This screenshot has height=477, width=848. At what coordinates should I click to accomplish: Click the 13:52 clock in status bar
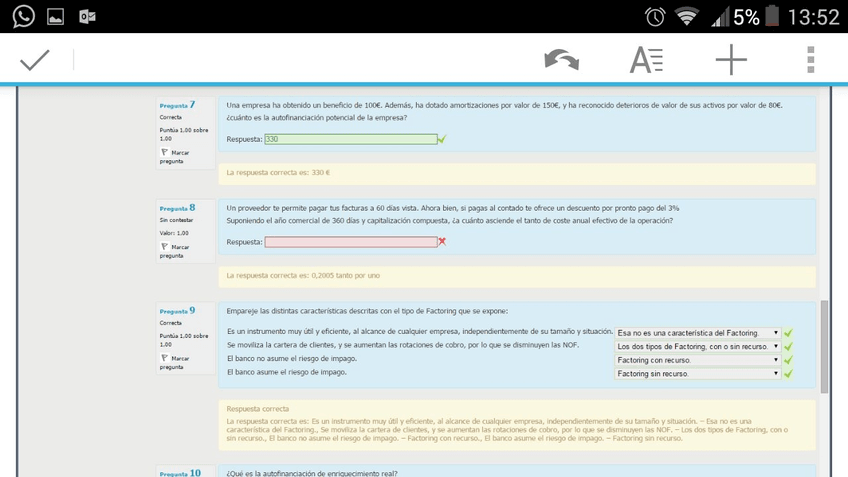(813, 17)
